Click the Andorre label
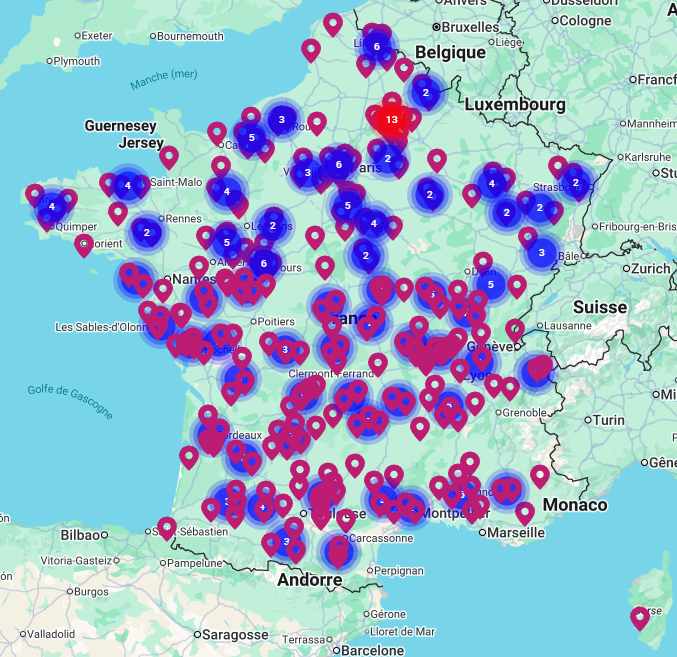 pyautogui.click(x=310, y=580)
